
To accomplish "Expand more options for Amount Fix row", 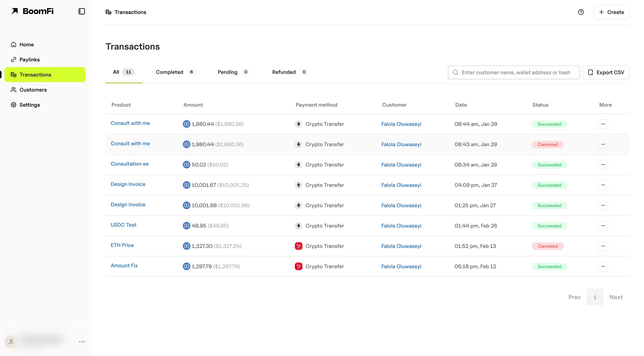I will point(603,266).
